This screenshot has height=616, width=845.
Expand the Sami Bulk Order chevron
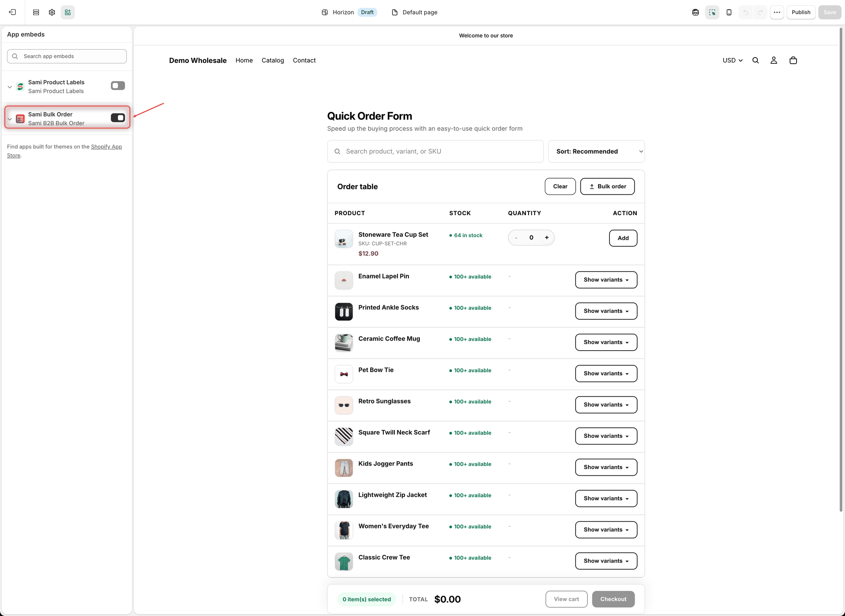pos(10,119)
